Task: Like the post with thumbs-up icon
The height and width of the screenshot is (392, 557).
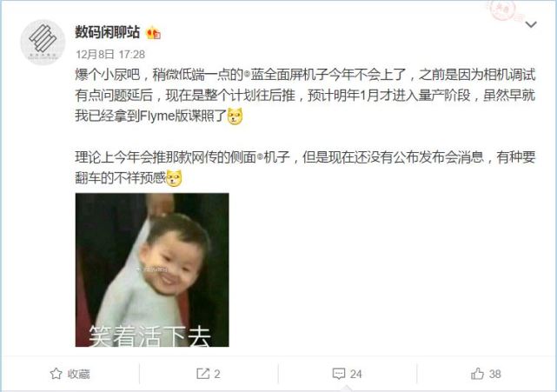Action: click(477, 374)
